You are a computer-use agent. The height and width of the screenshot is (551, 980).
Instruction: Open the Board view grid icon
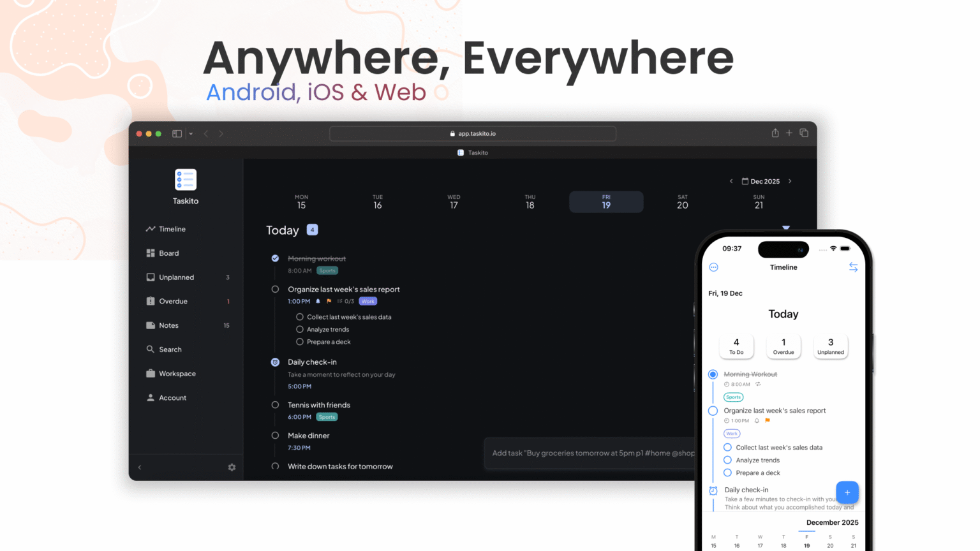[149, 253]
